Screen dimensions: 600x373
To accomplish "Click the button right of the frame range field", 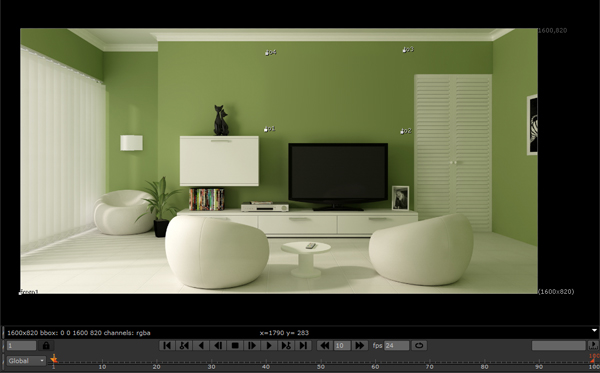I will pyautogui.click(x=593, y=345).
